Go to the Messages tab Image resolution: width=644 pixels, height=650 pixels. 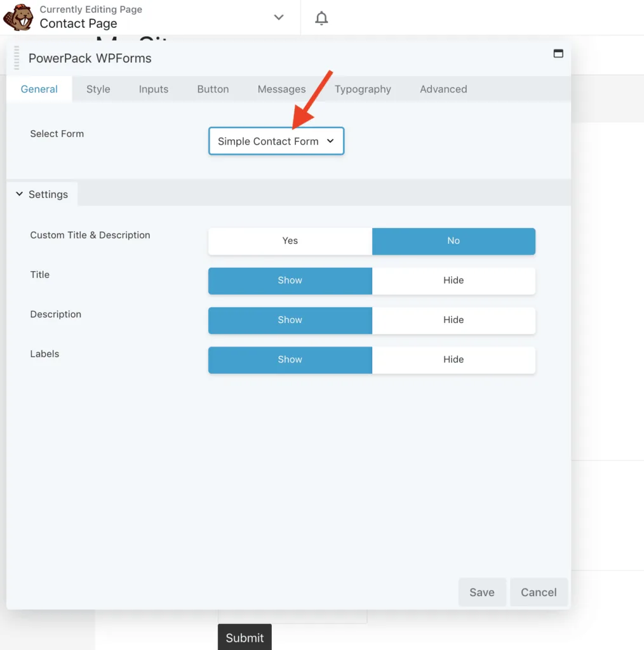[x=281, y=89]
